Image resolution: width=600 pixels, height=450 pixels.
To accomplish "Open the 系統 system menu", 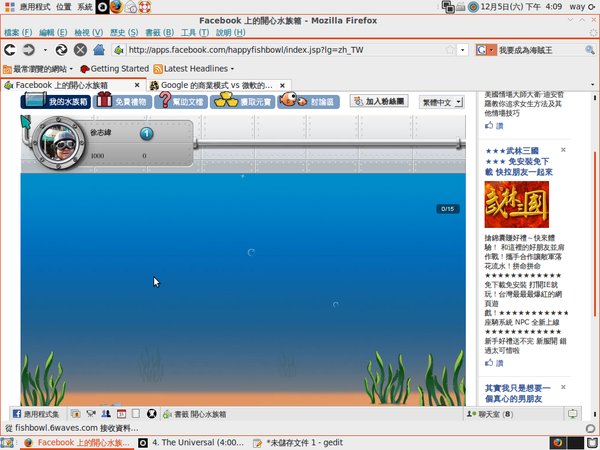I will point(85,7).
